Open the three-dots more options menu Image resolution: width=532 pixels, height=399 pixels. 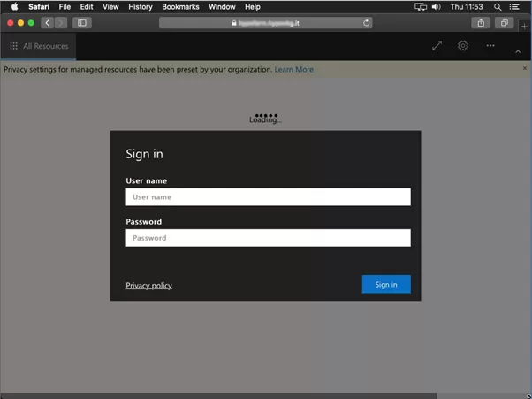pyautogui.click(x=490, y=46)
